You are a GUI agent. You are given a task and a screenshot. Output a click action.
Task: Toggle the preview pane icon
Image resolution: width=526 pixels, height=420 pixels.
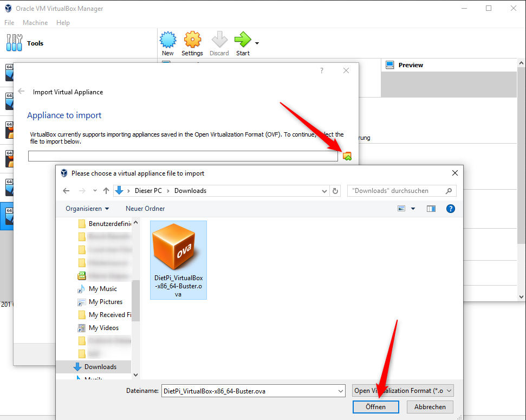tap(431, 209)
